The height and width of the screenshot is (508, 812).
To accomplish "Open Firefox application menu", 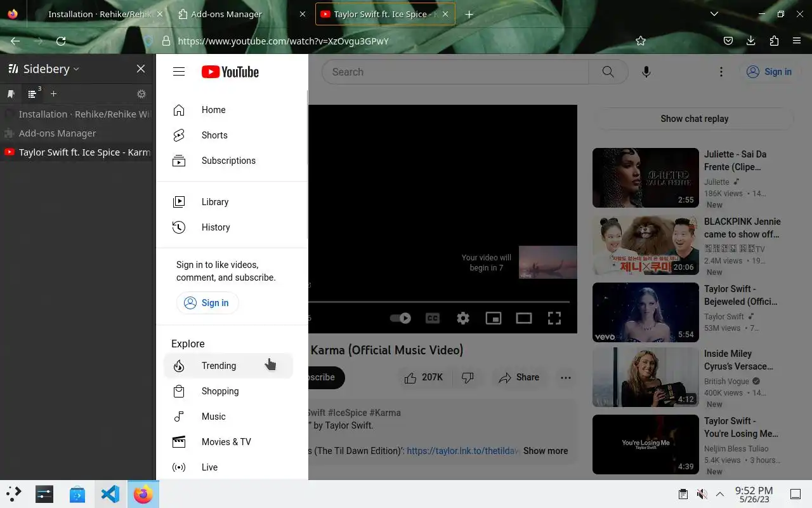I will pos(797,41).
